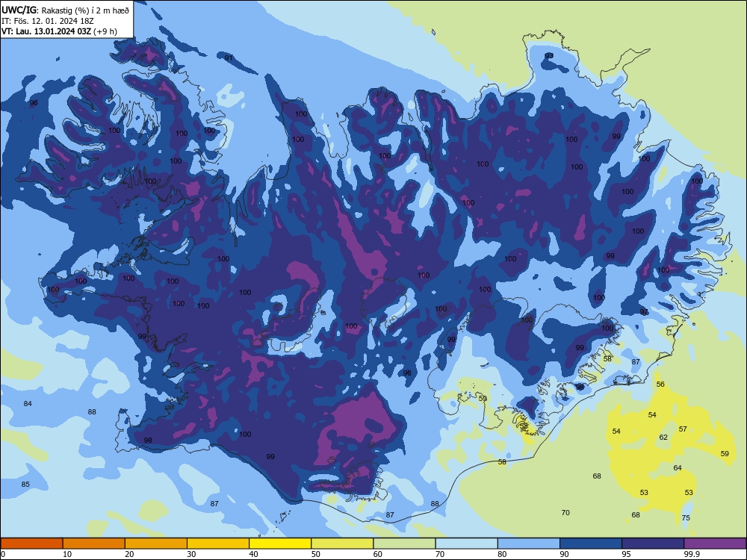
Task: Click the '90' legend tick label
Action: (565, 554)
